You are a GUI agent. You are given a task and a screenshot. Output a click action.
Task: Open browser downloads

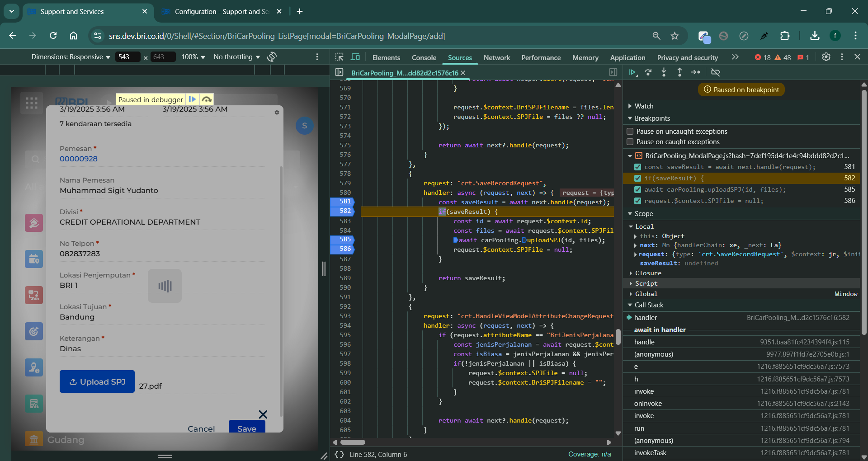pos(815,36)
